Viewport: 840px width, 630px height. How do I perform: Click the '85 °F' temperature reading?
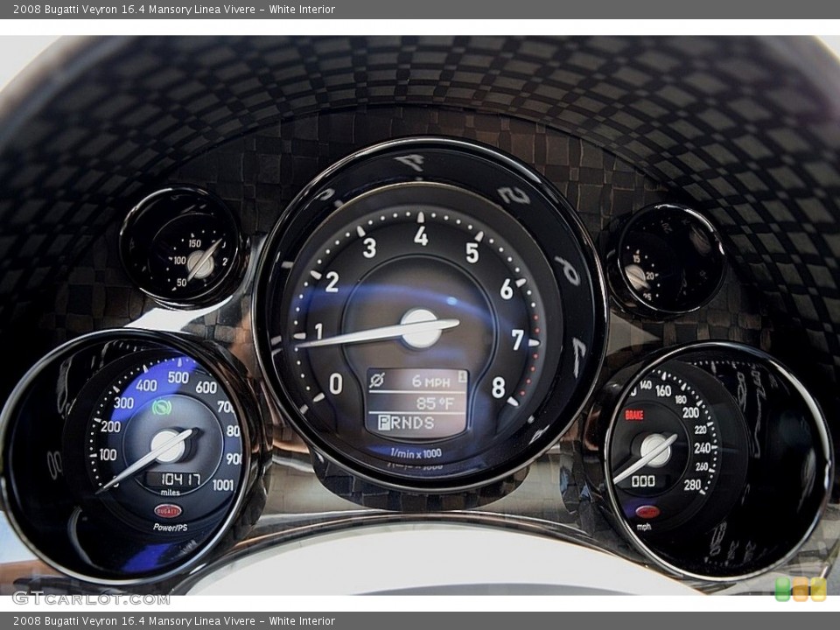click(435, 402)
